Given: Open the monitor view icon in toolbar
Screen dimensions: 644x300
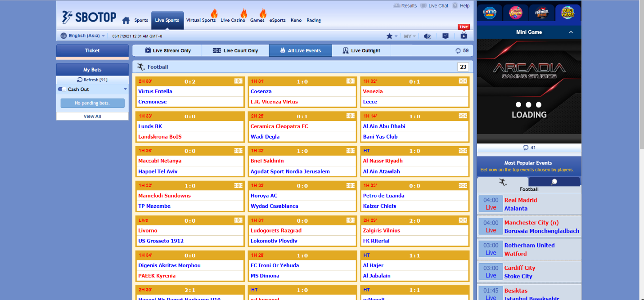Looking at the screenshot, I should [446, 36].
